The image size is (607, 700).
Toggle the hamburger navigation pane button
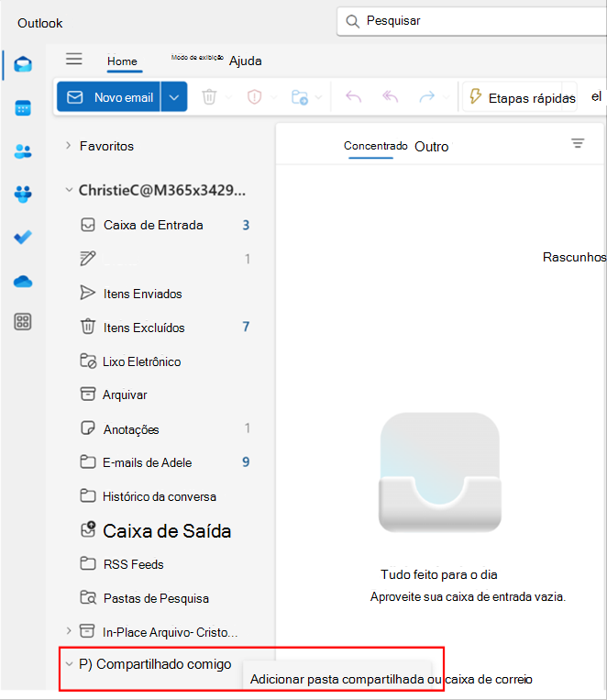pos(74,59)
